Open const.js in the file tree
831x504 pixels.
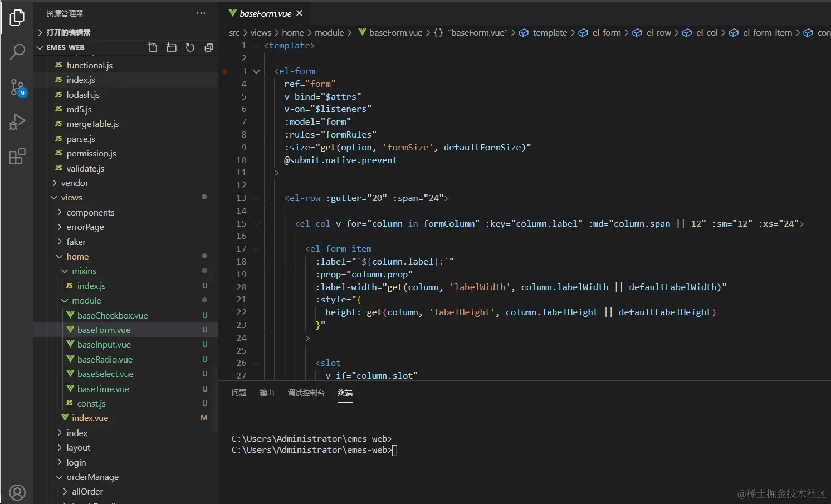pos(126,404)
